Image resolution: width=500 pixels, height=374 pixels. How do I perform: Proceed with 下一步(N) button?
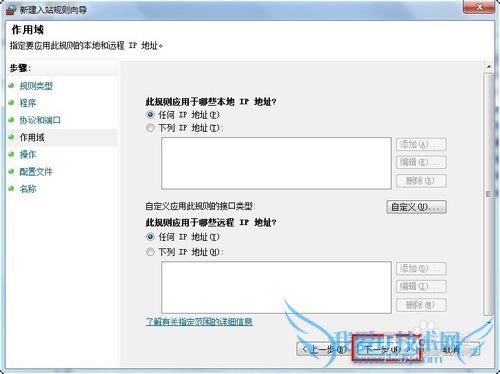[386, 349]
